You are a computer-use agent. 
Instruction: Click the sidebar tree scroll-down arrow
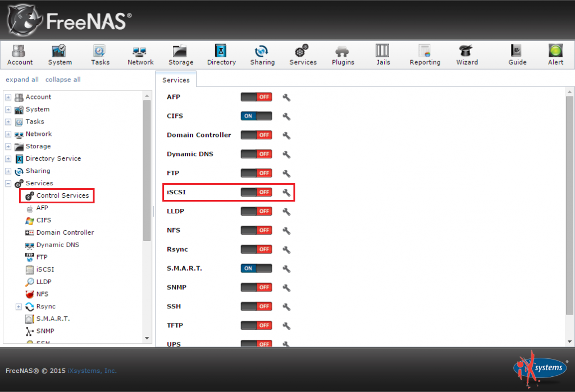click(x=147, y=338)
